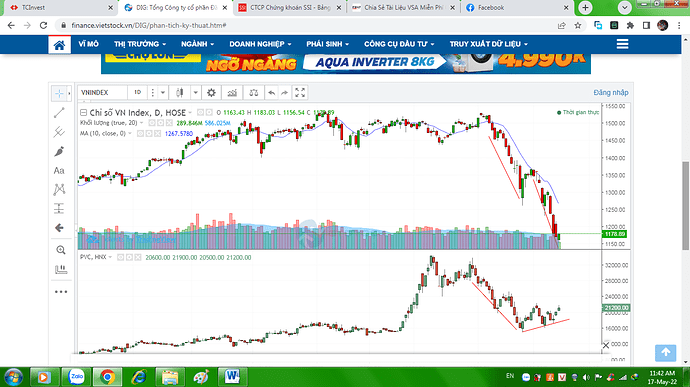This screenshot has height=387, width=690.
Task: Switch to the Facebook browser tab
Action: point(518,7)
